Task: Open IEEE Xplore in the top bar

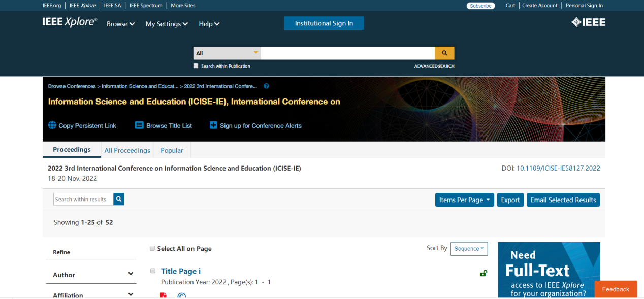Action: tap(82, 6)
